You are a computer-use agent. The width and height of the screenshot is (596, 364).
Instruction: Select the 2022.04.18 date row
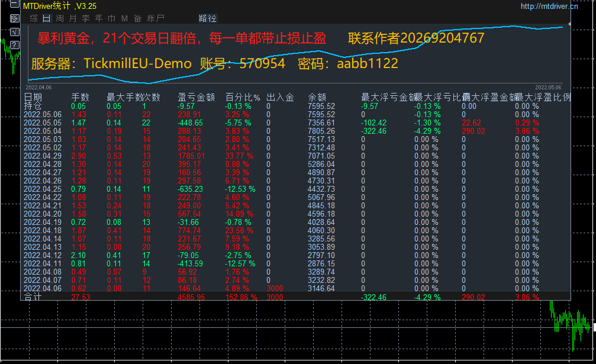(43, 230)
